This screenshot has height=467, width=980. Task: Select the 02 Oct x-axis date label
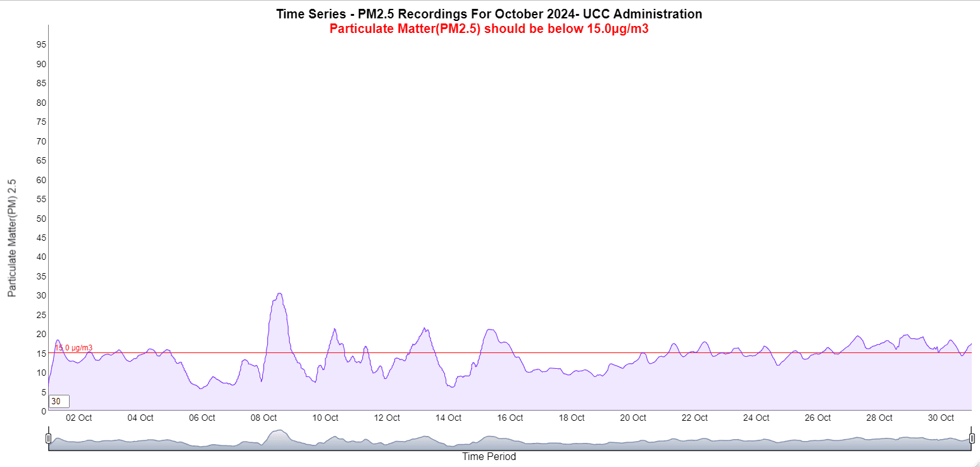coord(79,418)
